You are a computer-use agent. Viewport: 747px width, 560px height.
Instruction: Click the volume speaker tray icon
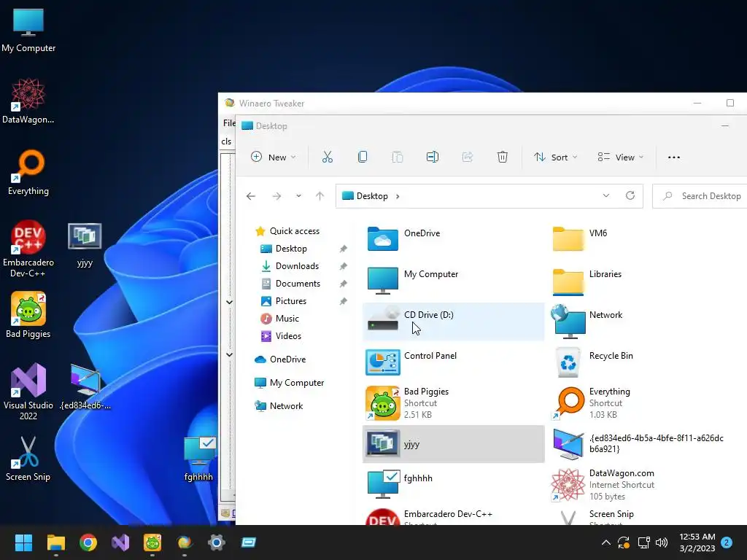[x=662, y=542]
